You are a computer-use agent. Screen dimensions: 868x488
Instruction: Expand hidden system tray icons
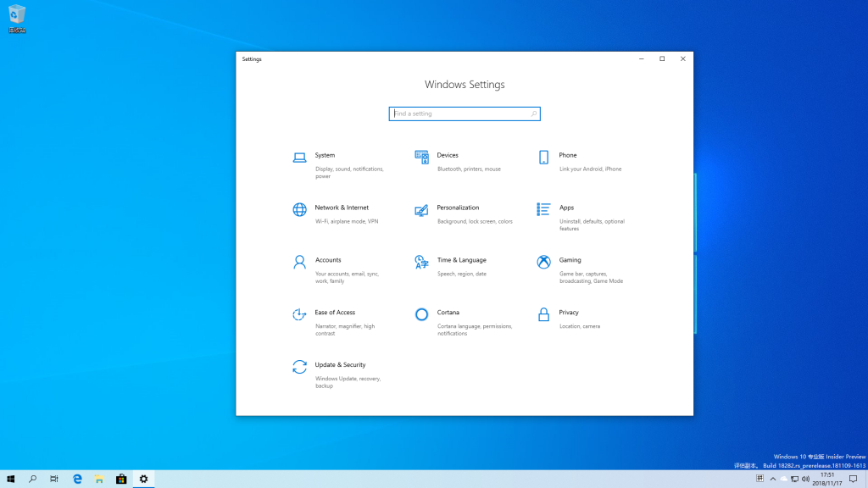pyautogui.click(x=772, y=479)
